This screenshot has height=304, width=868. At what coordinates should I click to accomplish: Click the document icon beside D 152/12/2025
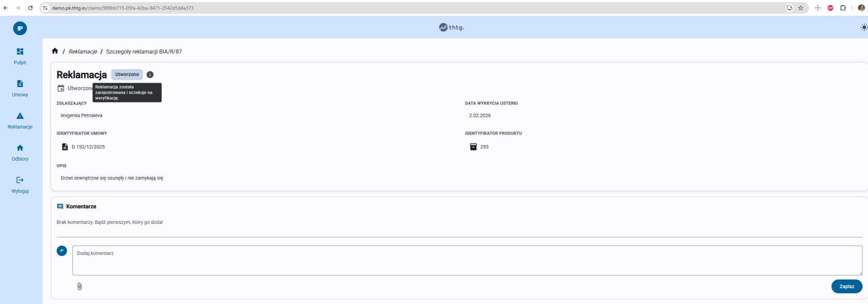click(65, 147)
